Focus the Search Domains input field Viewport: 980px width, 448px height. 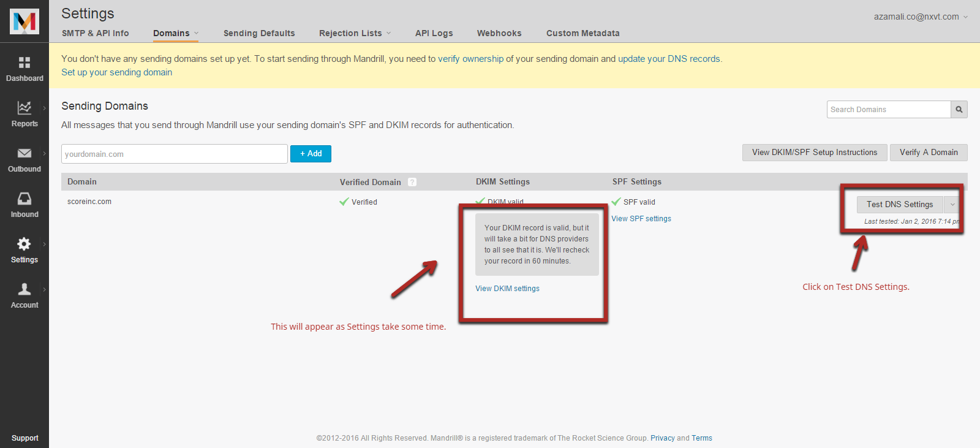(889, 110)
